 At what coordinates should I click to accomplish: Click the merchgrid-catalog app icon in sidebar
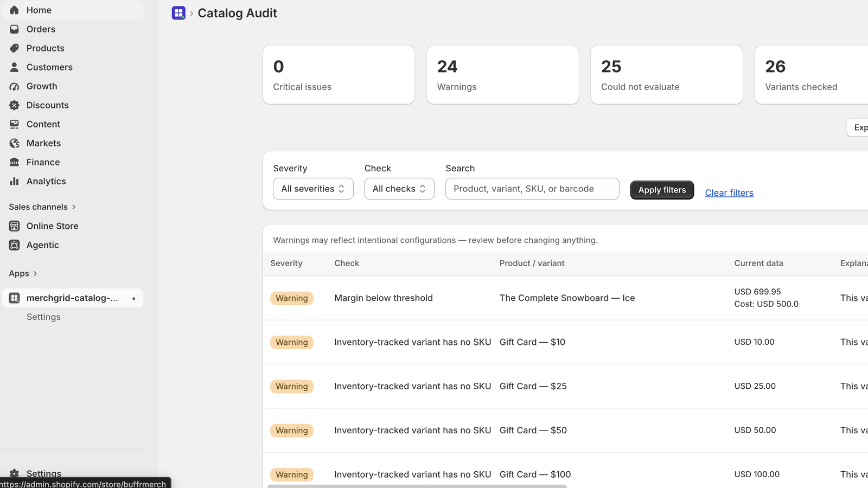click(15, 298)
